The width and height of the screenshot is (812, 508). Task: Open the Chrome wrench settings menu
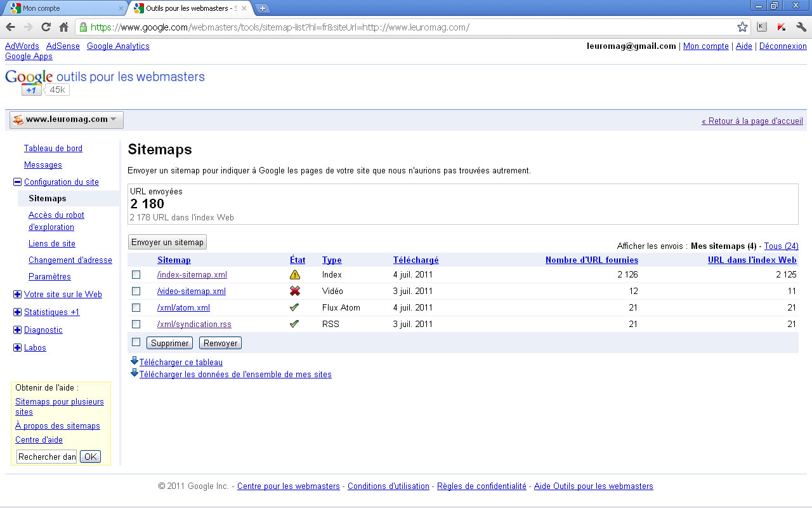point(801,27)
